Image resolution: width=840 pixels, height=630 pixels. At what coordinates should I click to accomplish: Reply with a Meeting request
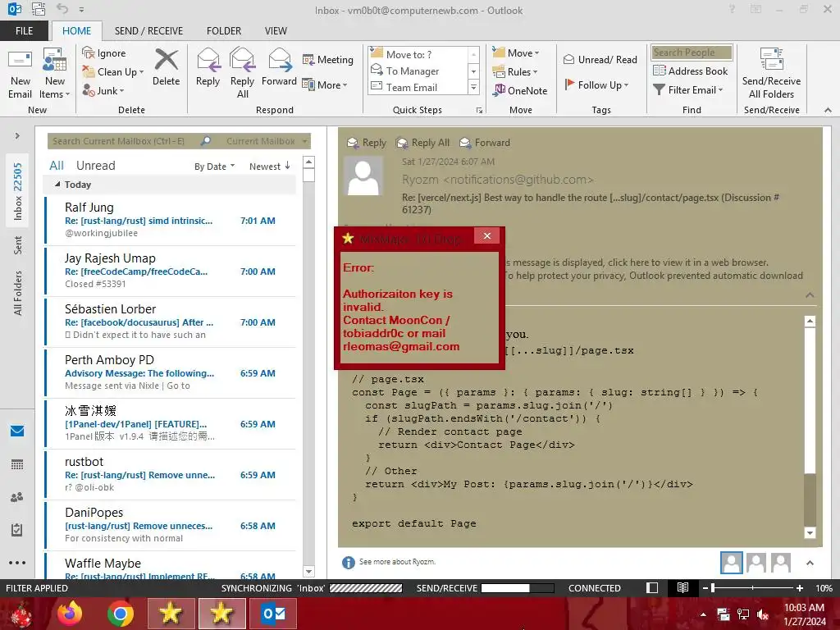pyautogui.click(x=328, y=59)
